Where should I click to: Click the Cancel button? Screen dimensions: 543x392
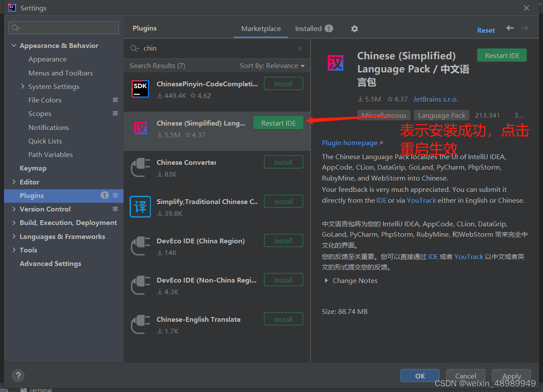pyautogui.click(x=465, y=376)
